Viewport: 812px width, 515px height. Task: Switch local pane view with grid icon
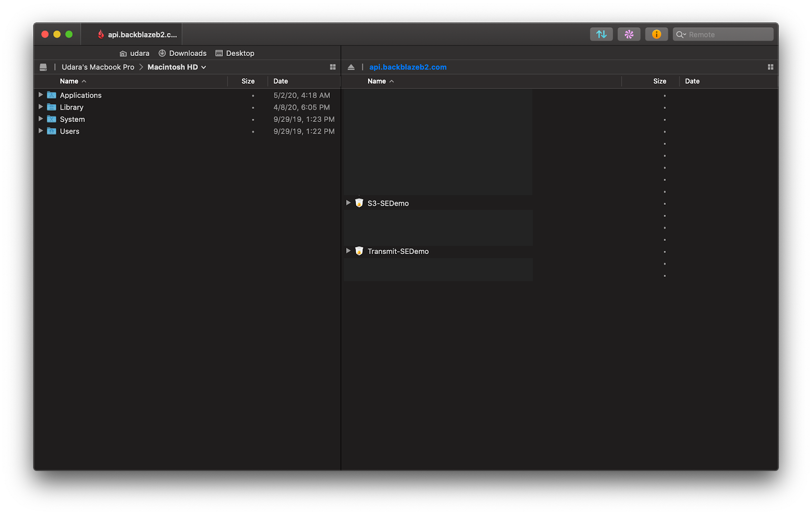[x=333, y=67]
